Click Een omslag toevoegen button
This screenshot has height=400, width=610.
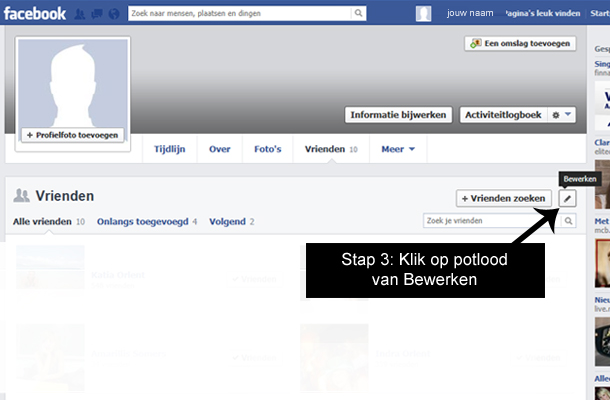520,43
